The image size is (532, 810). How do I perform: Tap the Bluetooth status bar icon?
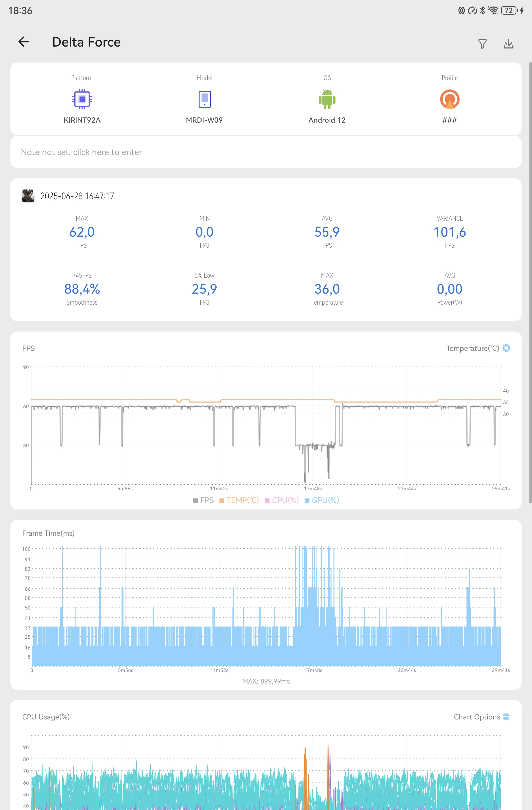(x=482, y=10)
